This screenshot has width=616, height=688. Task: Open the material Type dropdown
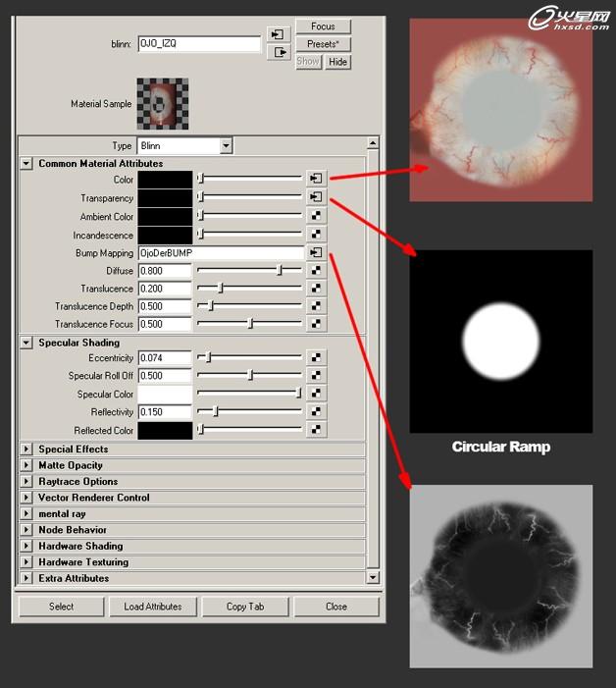tap(226, 145)
